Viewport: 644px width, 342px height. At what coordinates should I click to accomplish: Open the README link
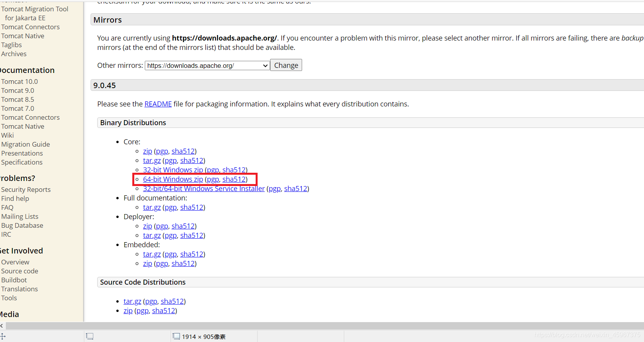pos(158,104)
